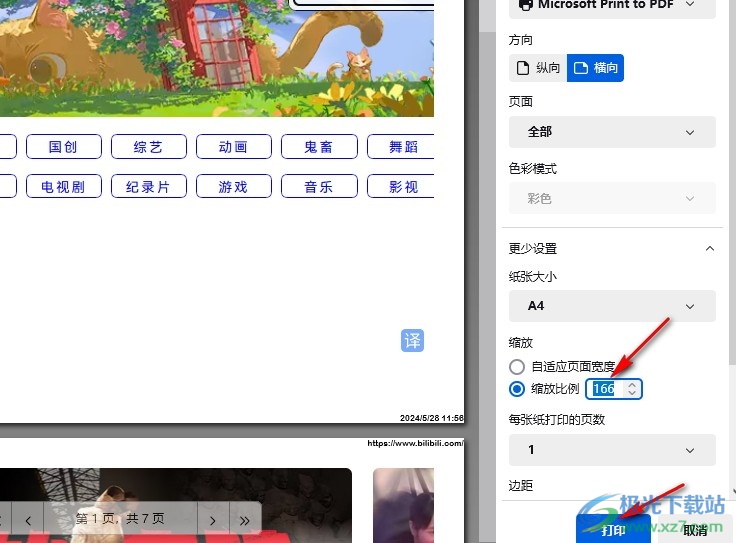Image resolution: width=736 pixels, height=543 pixels.
Task: Open the pages-per-sheet dropdown showing 1
Action: point(612,450)
